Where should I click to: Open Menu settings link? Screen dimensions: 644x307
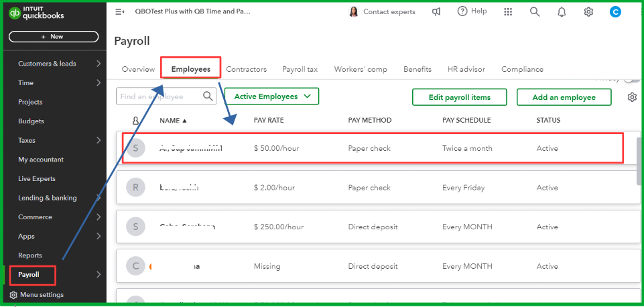click(42, 295)
